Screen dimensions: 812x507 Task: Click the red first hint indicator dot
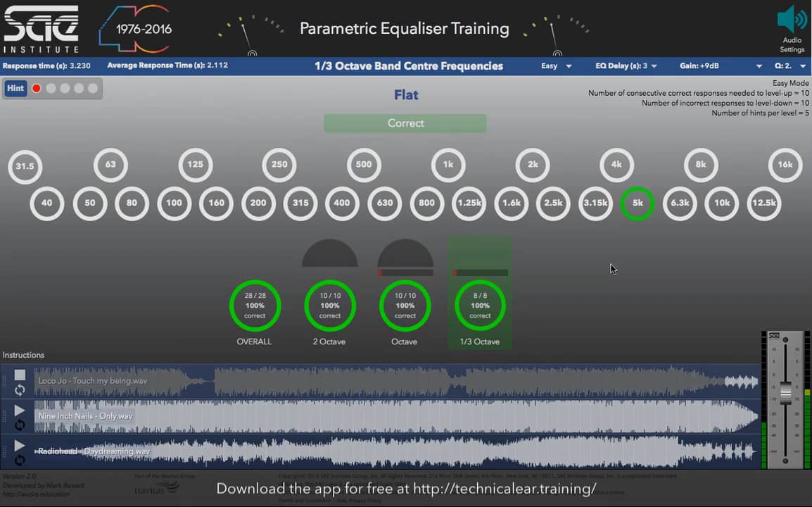click(x=37, y=88)
